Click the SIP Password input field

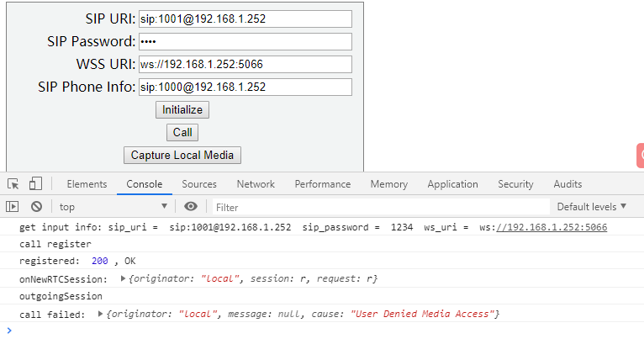click(245, 41)
